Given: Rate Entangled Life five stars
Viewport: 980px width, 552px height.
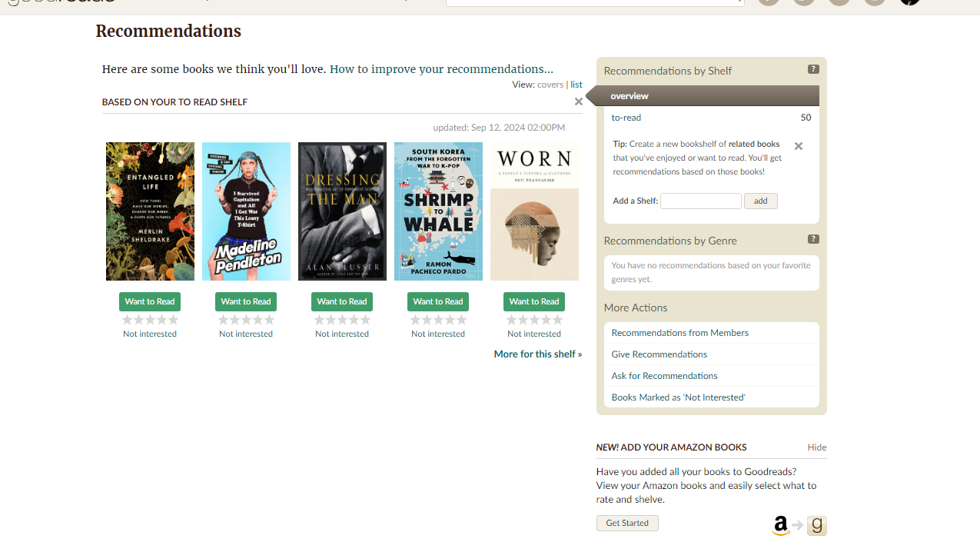Looking at the screenshot, I should [x=173, y=320].
